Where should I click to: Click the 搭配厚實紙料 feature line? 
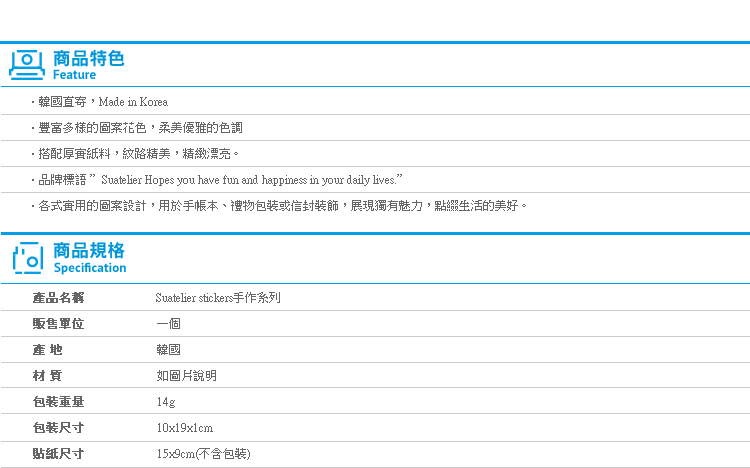click(x=135, y=154)
